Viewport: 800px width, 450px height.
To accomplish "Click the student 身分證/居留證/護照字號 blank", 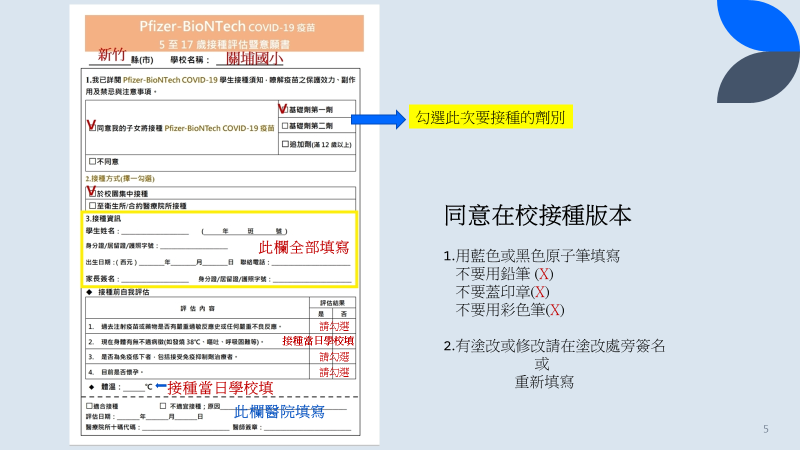I will (x=194, y=246).
